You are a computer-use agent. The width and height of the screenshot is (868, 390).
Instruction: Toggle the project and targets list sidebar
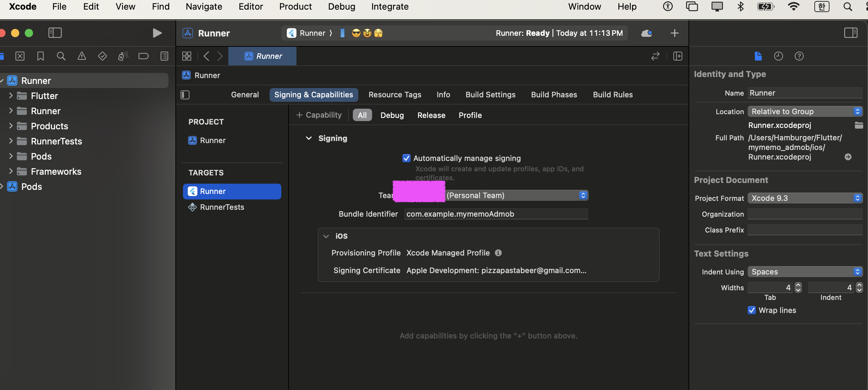click(x=185, y=95)
